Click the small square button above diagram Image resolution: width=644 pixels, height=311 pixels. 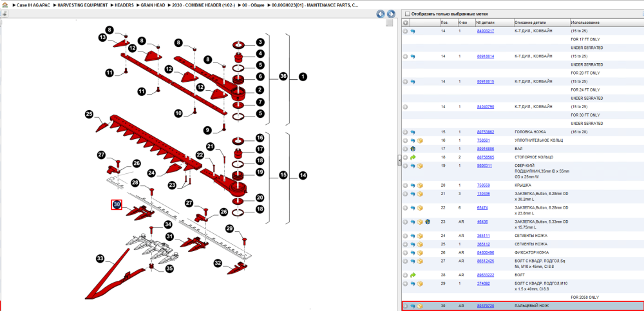tap(390, 23)
